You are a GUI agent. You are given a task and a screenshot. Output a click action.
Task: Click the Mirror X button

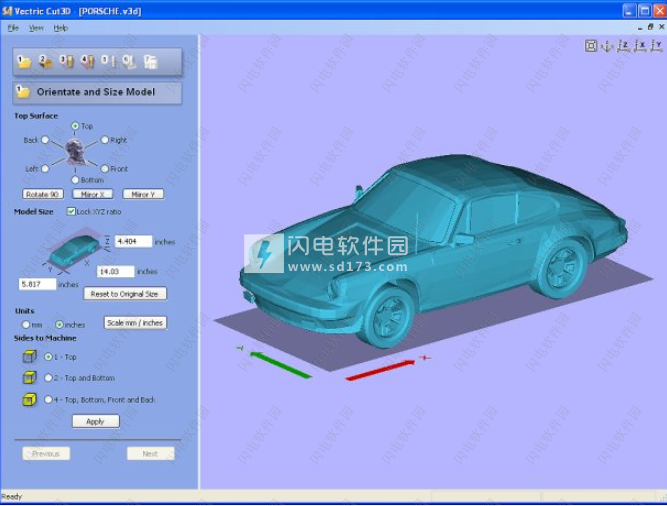tap(92, 194)
